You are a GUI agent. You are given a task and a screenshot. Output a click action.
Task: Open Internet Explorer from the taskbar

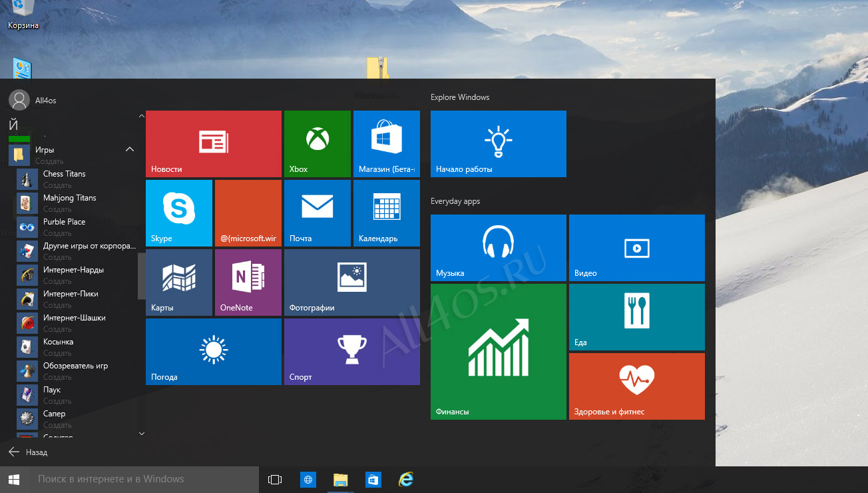(x=406, y=479)
